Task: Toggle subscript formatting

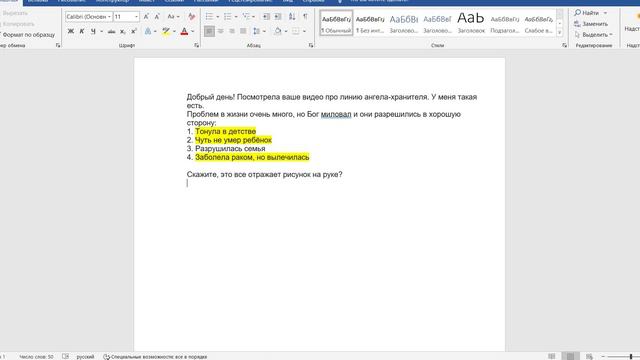Action: click(122, 31)
